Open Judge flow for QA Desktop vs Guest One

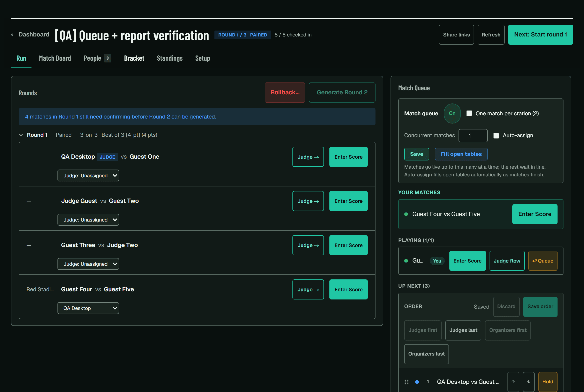pos(308,157)
